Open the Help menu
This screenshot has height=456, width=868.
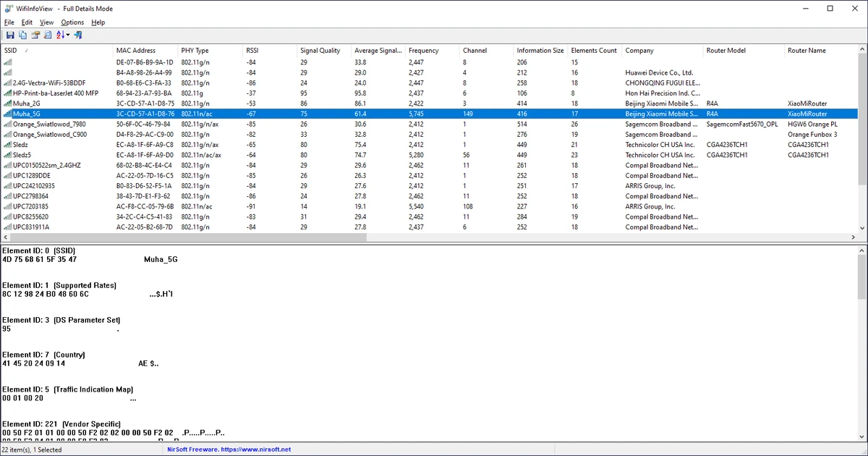coord(98,22)
